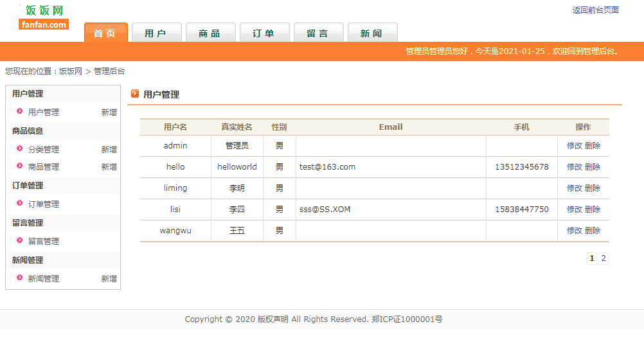Click the pink bullet icon beside 商品管理
The width and height of the screenshot is (644, 340).
19,166
